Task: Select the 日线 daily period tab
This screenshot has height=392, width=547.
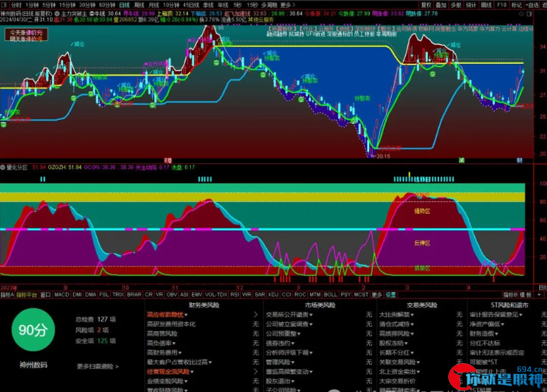Action: [124, 5]
